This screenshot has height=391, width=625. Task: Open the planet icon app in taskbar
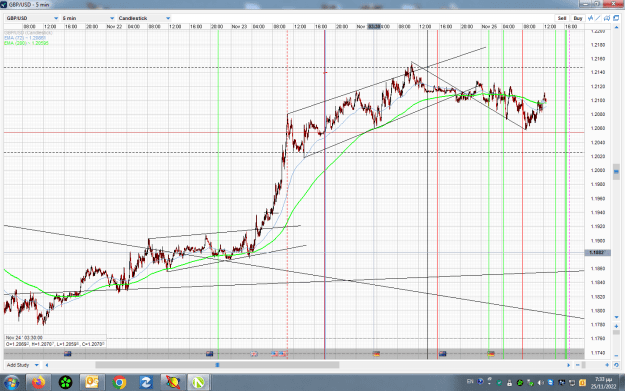point(173,383)
